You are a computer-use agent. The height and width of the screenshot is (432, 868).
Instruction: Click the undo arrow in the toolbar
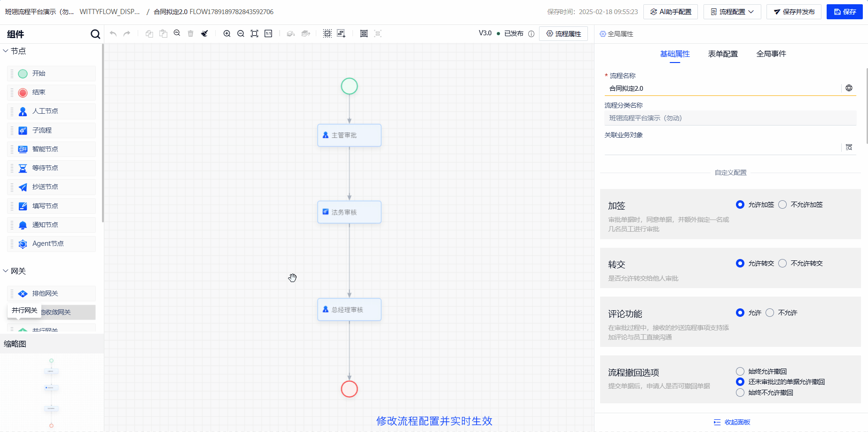pos(113,33)
